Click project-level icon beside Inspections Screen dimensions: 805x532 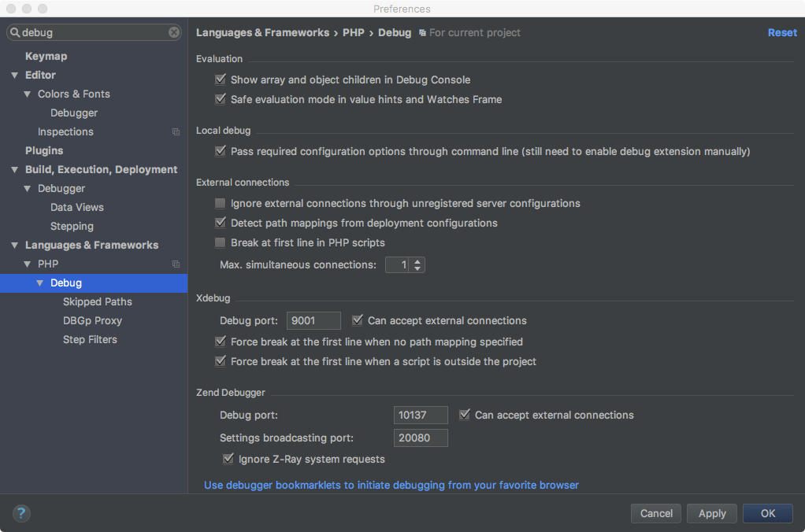(176, 132)
